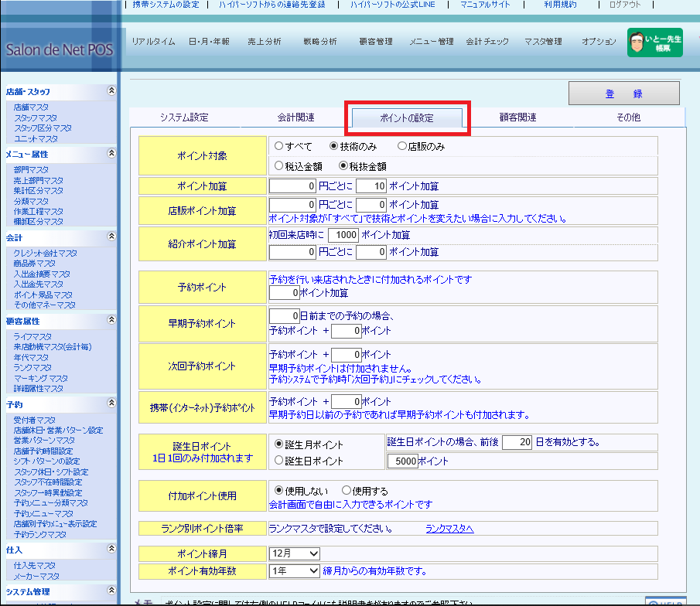Open the 顧客管理 menu

pyautogui.click(x=376, y=42)
